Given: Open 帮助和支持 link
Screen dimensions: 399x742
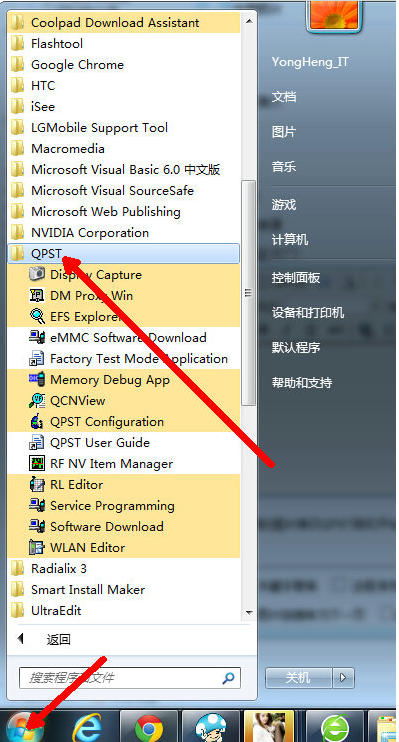Looking at the screenshot, I should click(x=301, y=383).
